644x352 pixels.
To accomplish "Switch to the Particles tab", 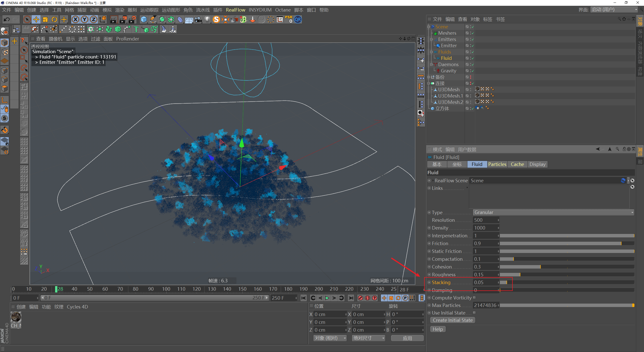I will 497,164.
